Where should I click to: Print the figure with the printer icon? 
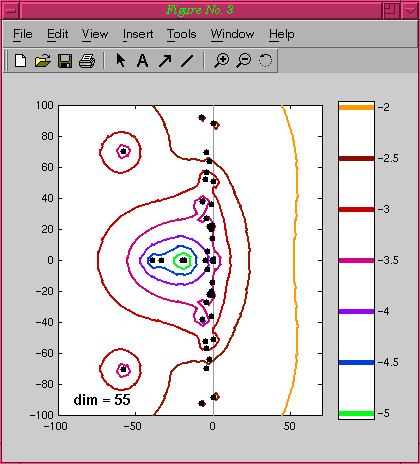coord(87,61)
